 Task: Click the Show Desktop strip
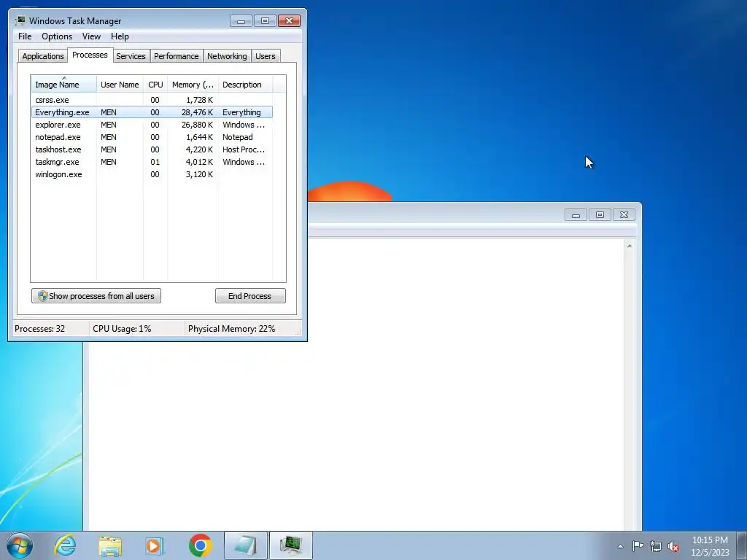[742, 545]
